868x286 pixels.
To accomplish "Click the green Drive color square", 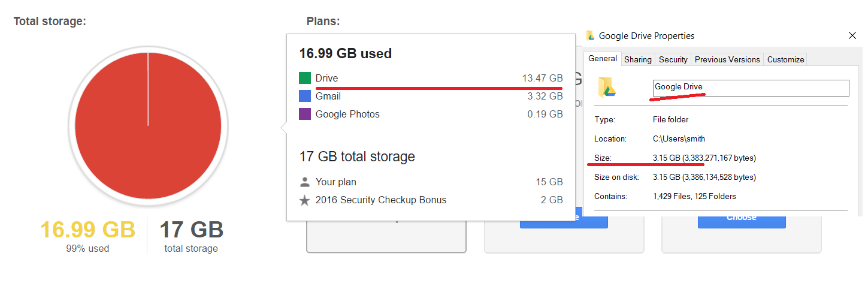I will pos(305,78).
